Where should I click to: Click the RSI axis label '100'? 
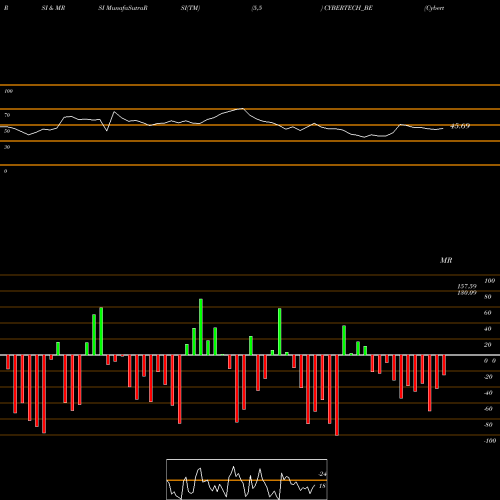click(8, 91)
